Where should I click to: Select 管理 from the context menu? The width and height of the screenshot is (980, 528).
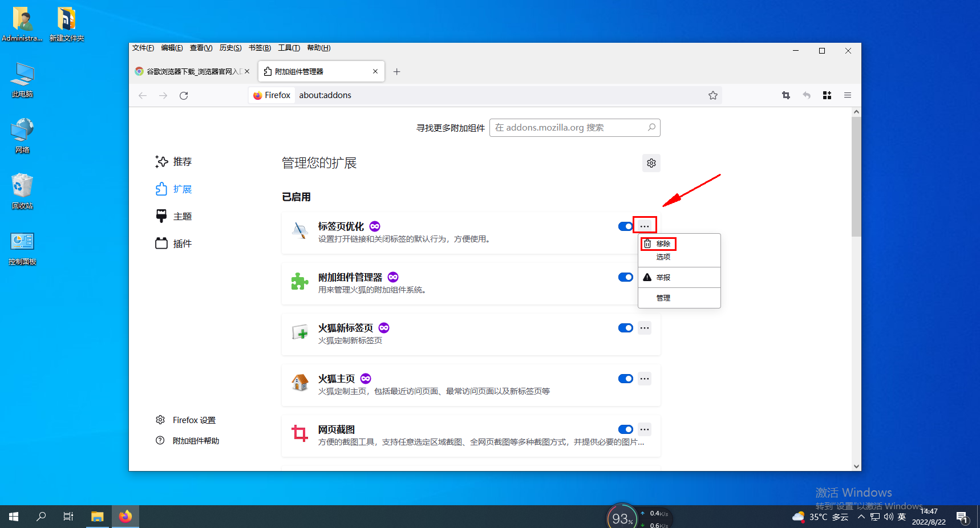pyautogui.click(x=679, y=298)
